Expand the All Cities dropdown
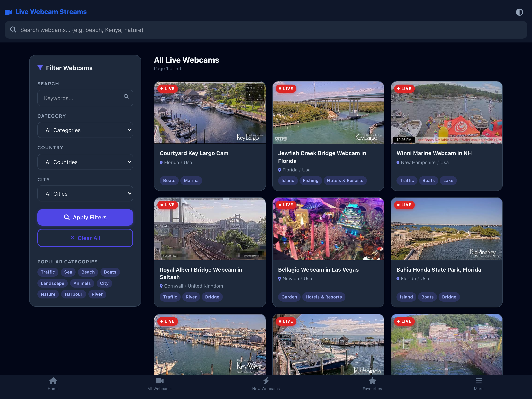This screenshot has width=532, height=399. pyautogui.click(x=85, y=193)
